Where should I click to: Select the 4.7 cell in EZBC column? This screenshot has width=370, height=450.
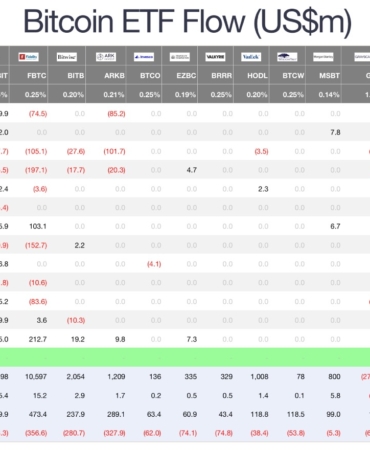click(192, 170)
